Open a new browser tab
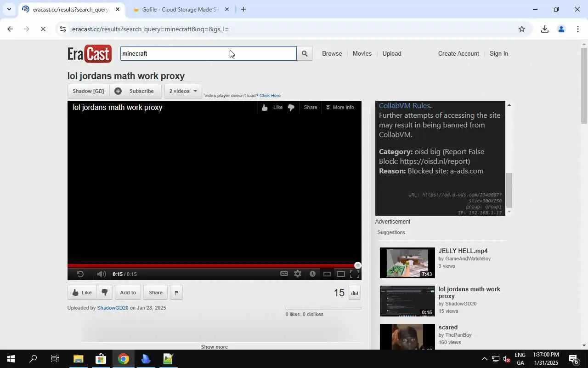Image resolution: width=588 pixels, height=368 pixels. pyautogui.click(x=243, y=9)
